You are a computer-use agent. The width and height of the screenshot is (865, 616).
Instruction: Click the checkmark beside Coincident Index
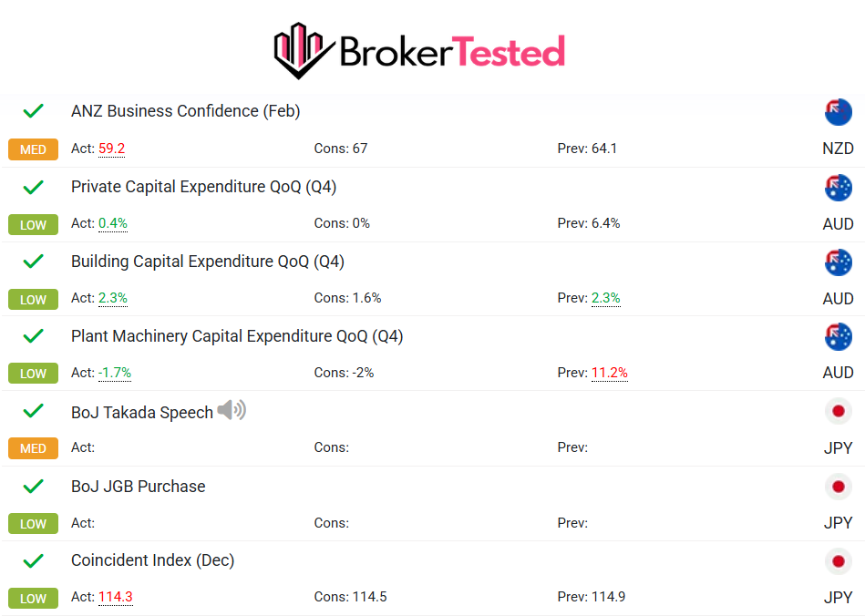click(x=33, y=560)
